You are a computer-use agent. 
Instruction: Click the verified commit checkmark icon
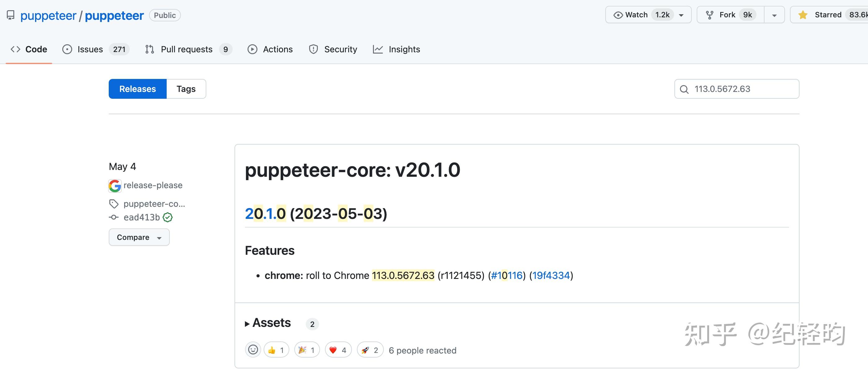168,218
